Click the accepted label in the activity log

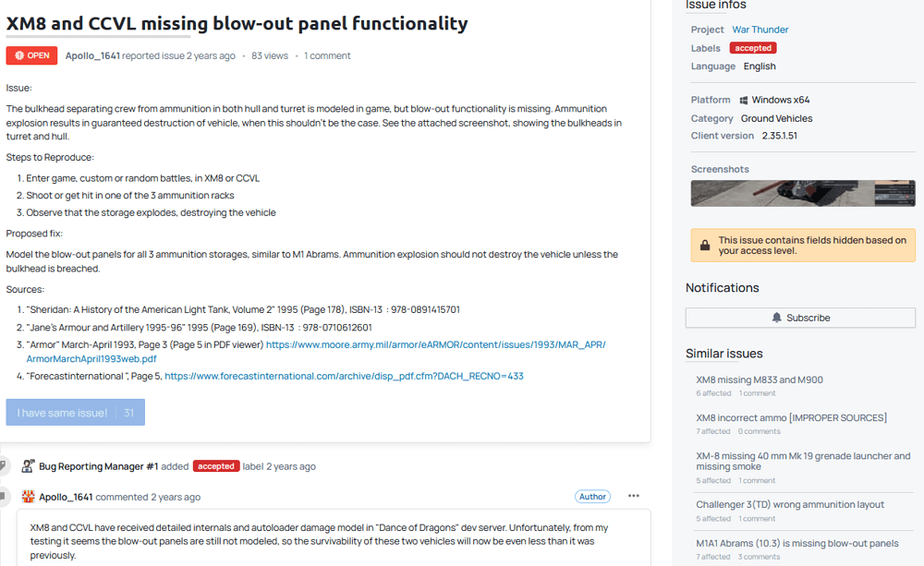click(215, 466)
